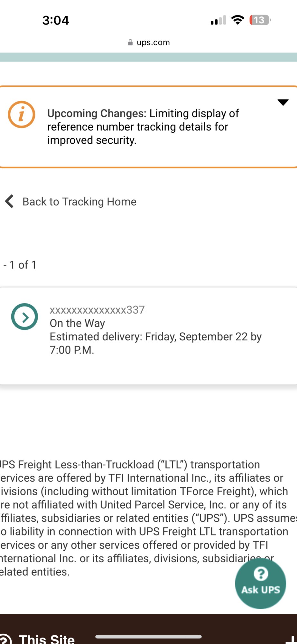Go Back to Tracking Home
The width and height of the screenshot is (297, 644).
coord(79,202)
